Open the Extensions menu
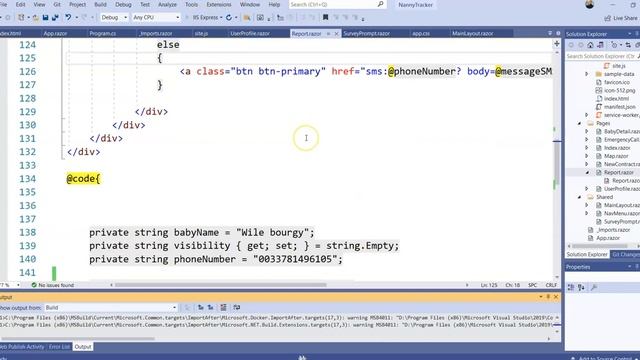 coord(219,4)
